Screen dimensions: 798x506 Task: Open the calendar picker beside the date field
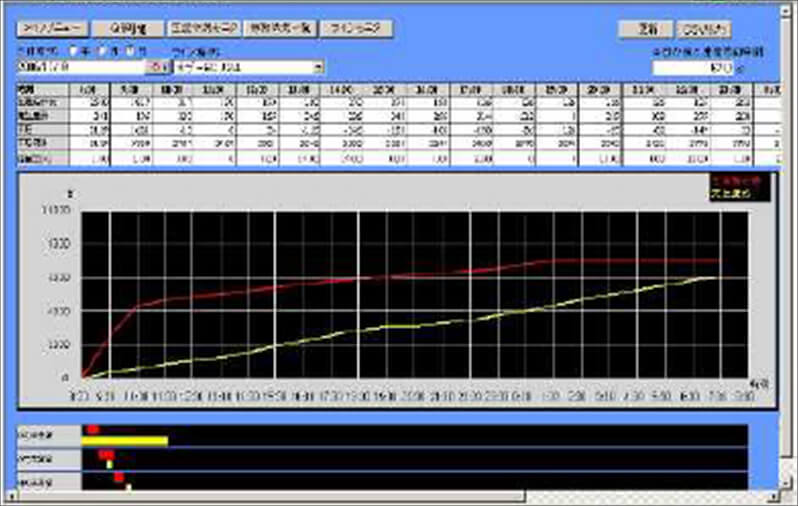(158, 67)
